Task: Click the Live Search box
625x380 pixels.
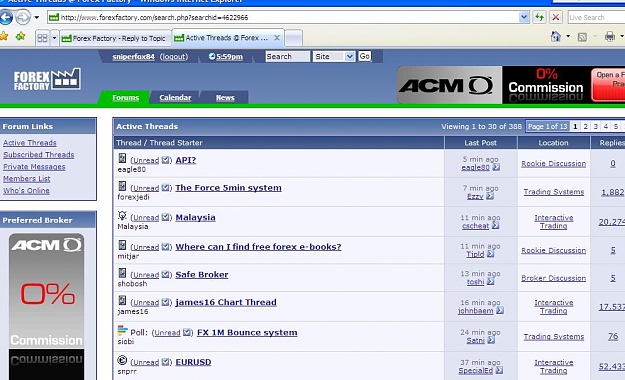Action: (596, 18)
